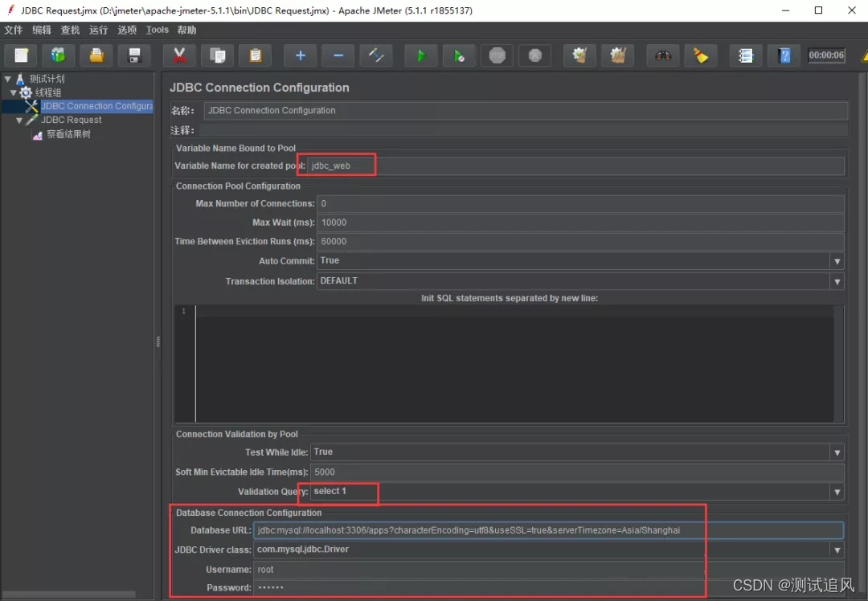Image resolution: width=868 pixels, height=601 pixels.
Task: Click the Init SQL statements text area
Action: tap(514, 364)
